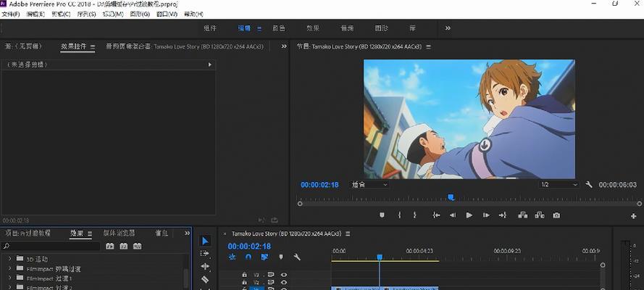Select the Ripple Edit tool
Viewport: 644px width, 290px height.
[x=205, y=267]
